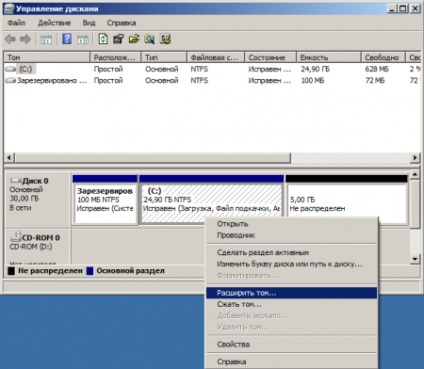Click the horizontal scrollbar thumb
424x369 pixels.
pyautogui.click(x=153, y=157)
